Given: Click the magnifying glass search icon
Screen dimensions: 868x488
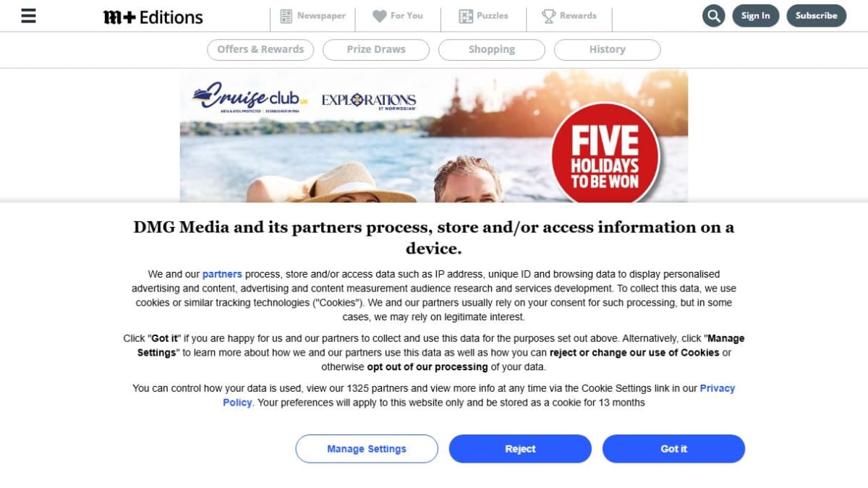Looking at the screenshot, I should point(714,16).
